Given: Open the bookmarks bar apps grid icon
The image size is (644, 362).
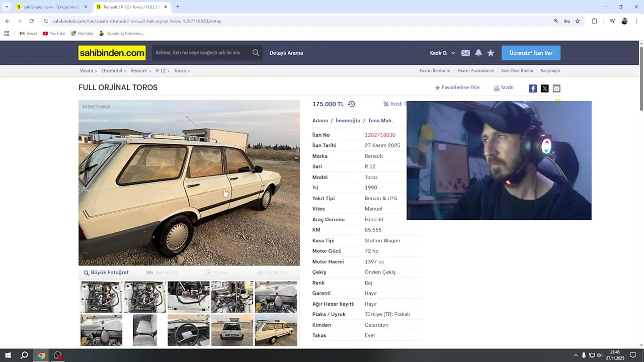Looking at the screenshot, I should 7,33.
